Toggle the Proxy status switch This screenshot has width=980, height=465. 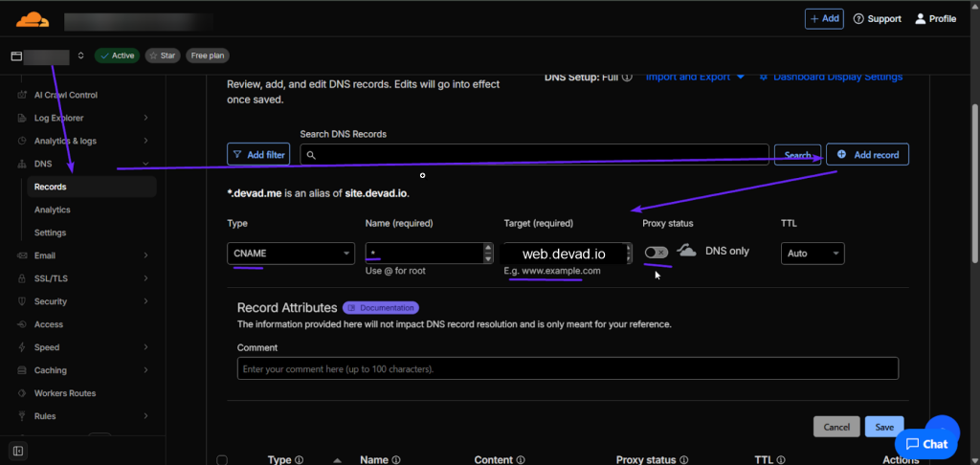tap(657, 252)
